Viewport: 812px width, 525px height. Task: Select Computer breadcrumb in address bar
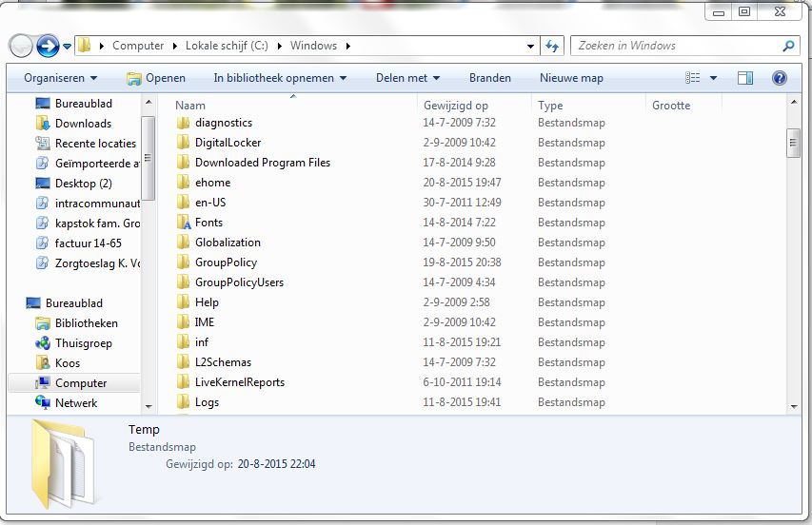(138, 46)
